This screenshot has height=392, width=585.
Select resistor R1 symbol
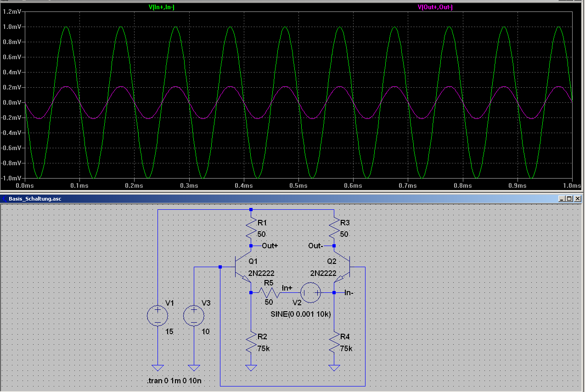[251, 228]
